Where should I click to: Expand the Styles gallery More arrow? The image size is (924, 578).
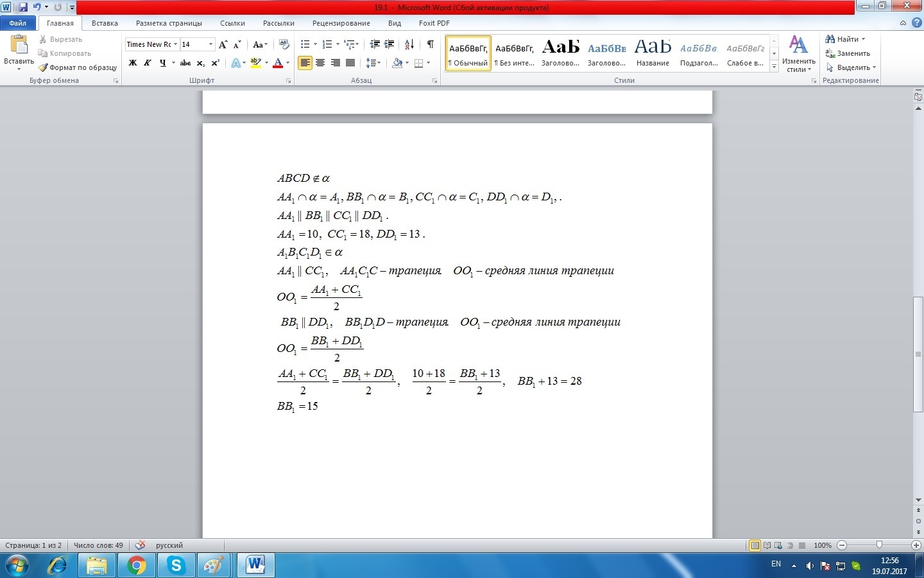[x=774, y=67]
